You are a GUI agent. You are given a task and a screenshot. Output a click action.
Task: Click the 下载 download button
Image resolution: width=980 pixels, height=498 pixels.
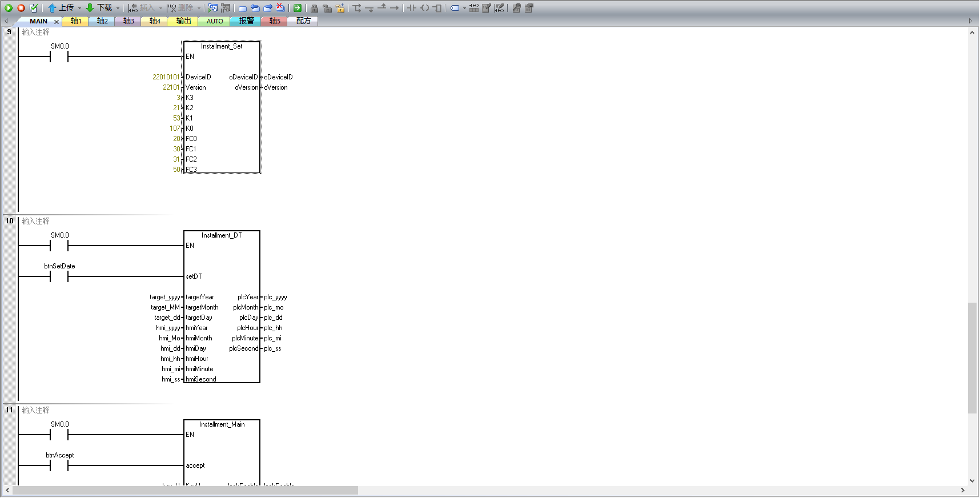[99, 8]
